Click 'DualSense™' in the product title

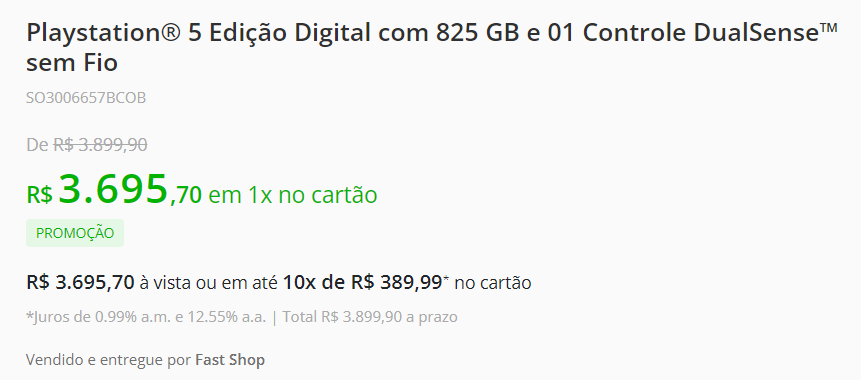[767, 33]
